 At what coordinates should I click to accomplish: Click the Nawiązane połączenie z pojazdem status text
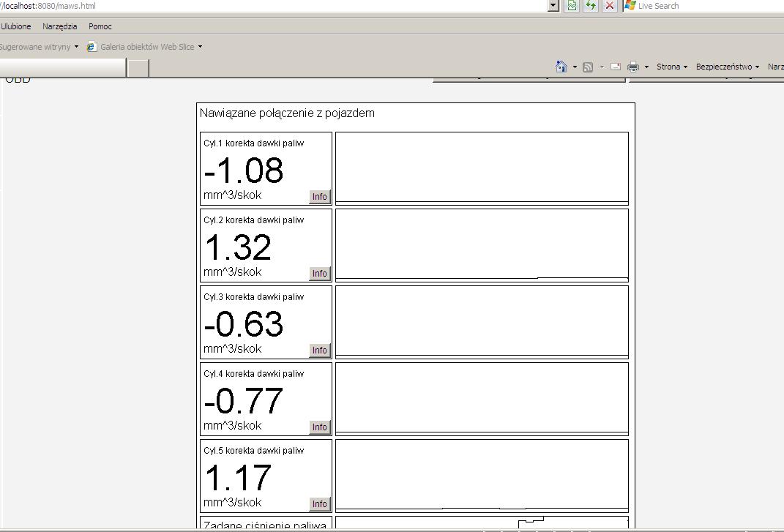tap(287, 113)
